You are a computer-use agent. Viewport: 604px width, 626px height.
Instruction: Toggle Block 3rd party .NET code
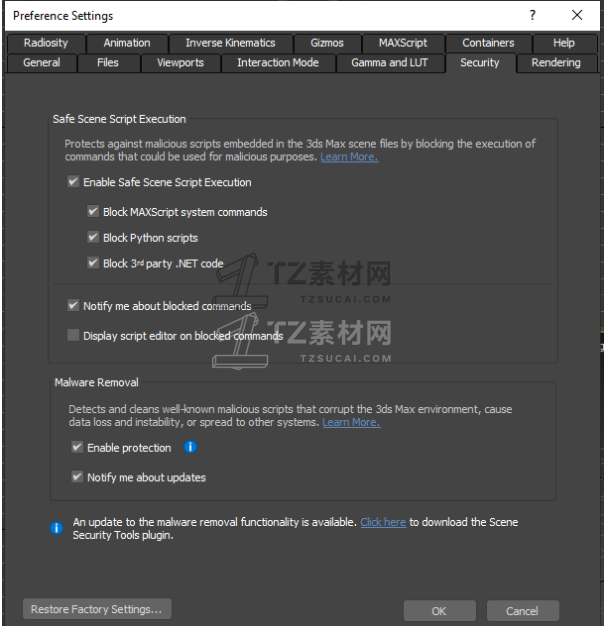tap(93, 263)
